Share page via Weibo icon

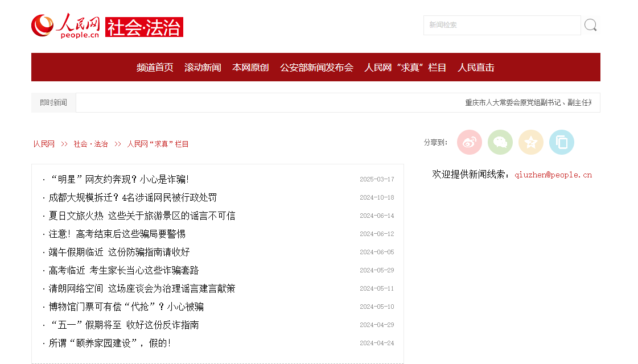[470, 142]
